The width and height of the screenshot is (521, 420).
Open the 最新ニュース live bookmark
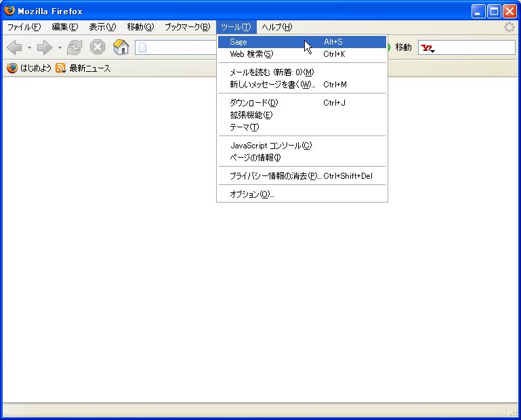click(x=89, y=68)
